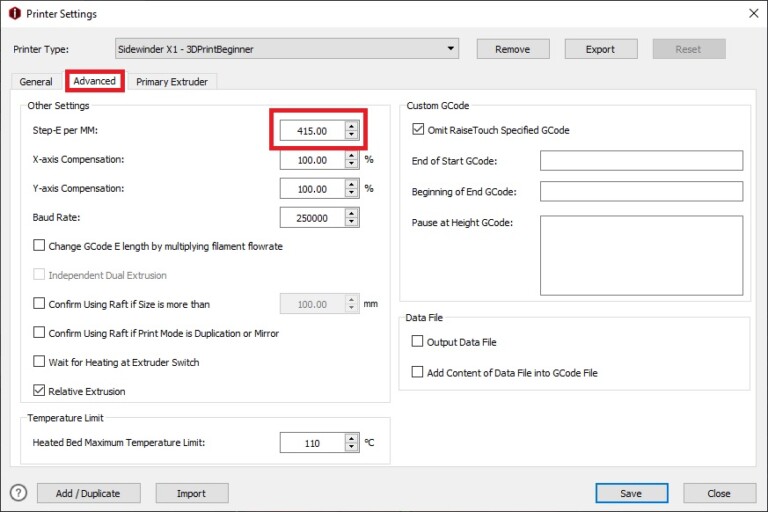Click the Heated Bed temperature field
768x512 pixels.
click(x=312, y=443)
